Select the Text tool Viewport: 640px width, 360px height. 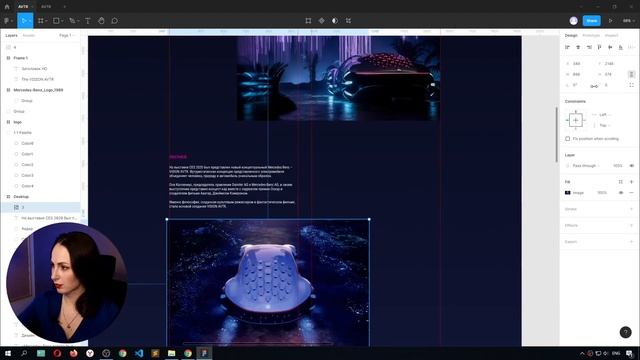88,20
